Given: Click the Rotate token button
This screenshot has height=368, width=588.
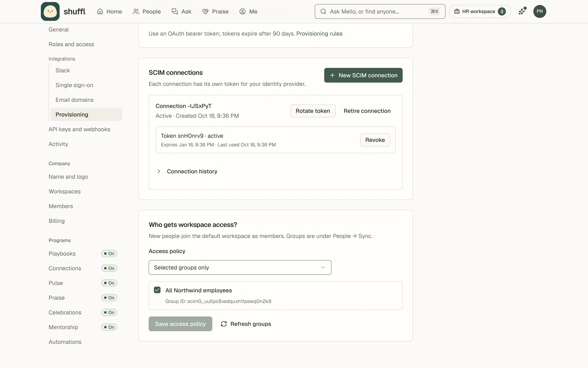Looking at the screenshot, I should 313,111.
